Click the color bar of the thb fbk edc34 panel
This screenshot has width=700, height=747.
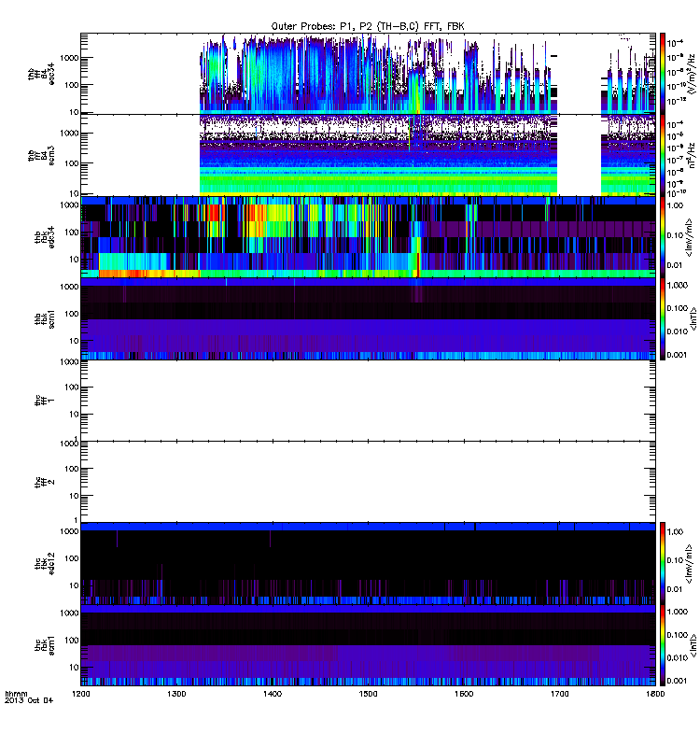[x=663, y=237]
